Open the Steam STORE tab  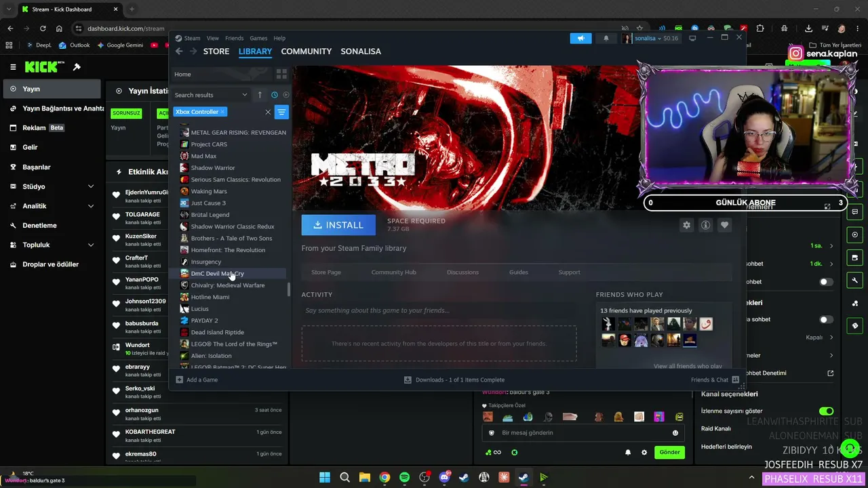(216, 52)
